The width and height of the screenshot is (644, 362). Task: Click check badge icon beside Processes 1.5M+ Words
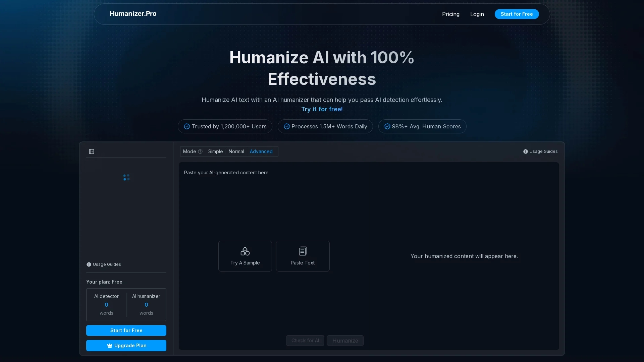[287, 126]
